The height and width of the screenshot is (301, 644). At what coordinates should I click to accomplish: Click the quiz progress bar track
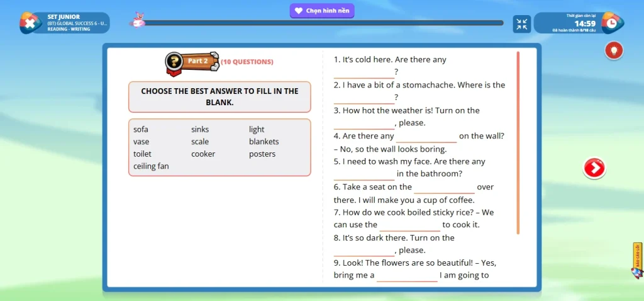click(323, 23)
